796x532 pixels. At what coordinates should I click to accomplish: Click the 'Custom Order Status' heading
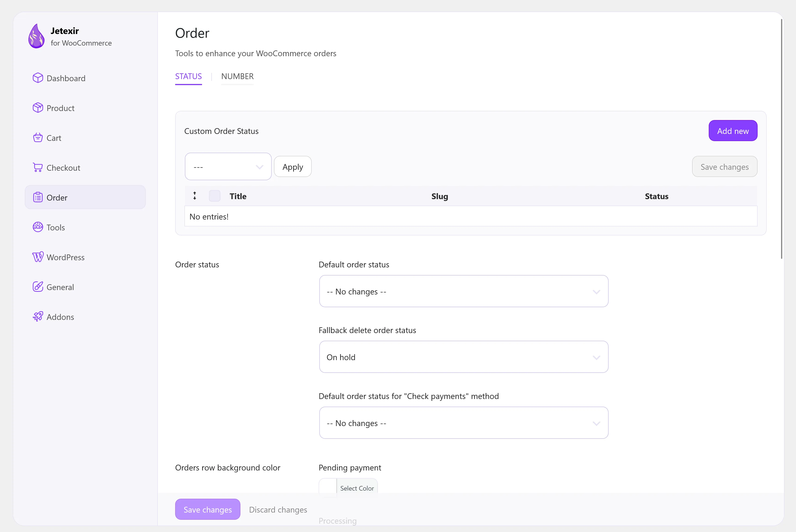[x=221, y=131]
